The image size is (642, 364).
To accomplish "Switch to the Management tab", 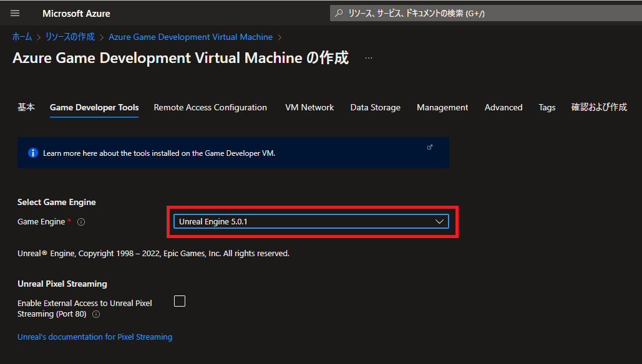I will [442, 107].
